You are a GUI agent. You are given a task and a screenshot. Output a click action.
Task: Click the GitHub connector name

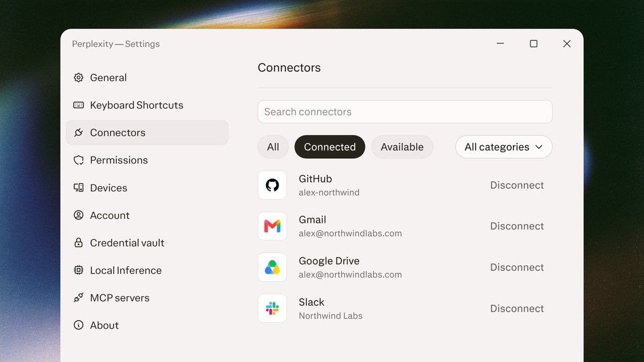click(x=316, y=179)
